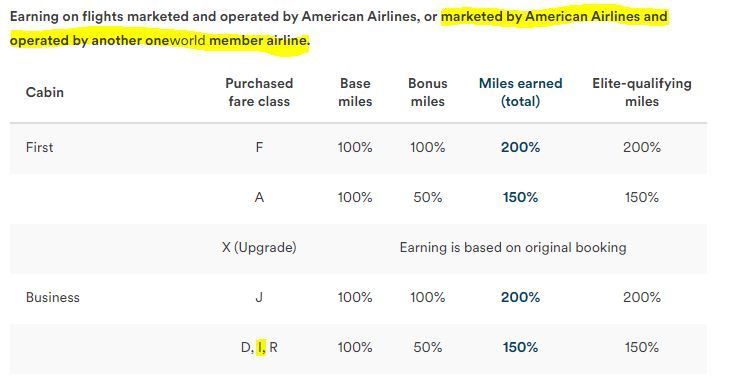Click 150% total miles in D, I, R row
This screenshot has width=729, height=383.
(x=520, y=347)
